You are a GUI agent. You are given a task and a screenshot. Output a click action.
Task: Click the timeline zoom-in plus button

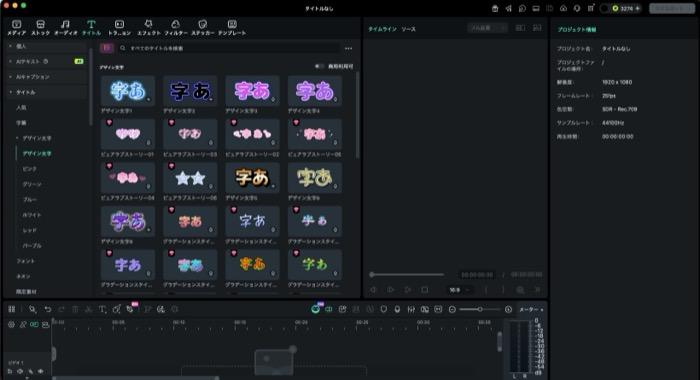[508, 309]
